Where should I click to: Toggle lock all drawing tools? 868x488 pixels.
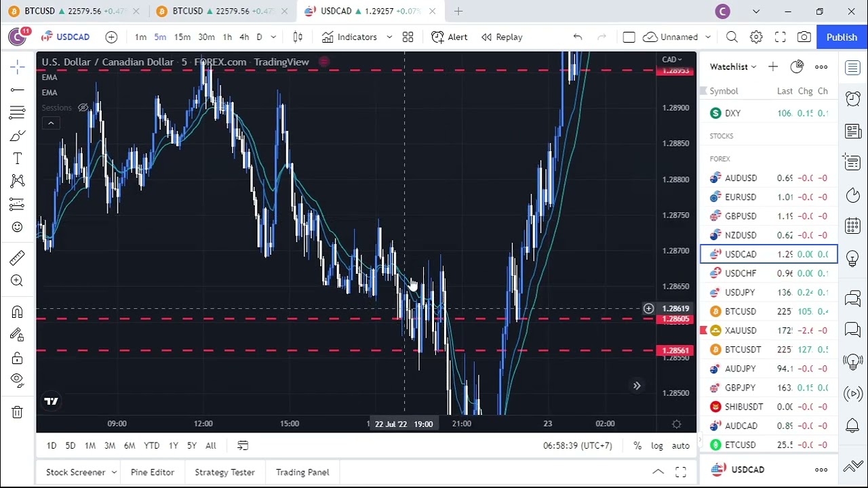[17, 357]
